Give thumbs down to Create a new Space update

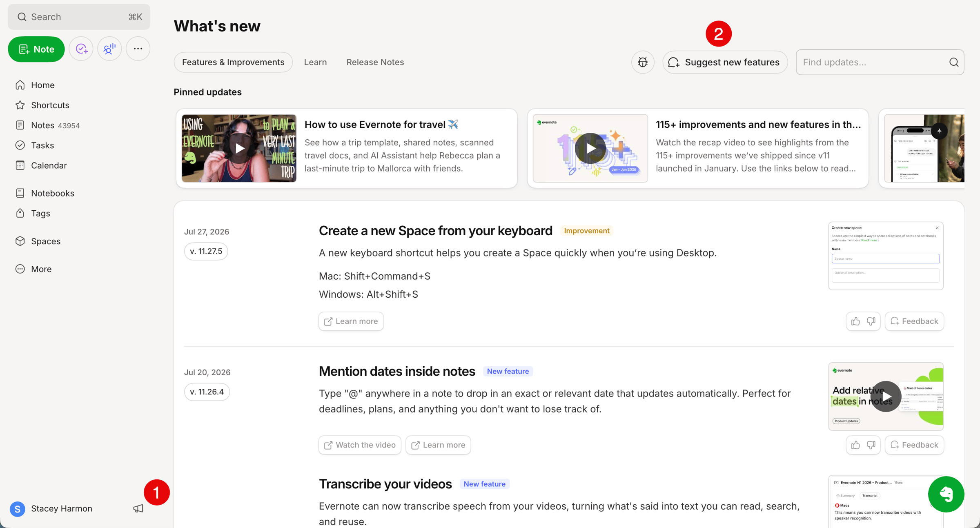pyautogui.click(x=871, y=321)
